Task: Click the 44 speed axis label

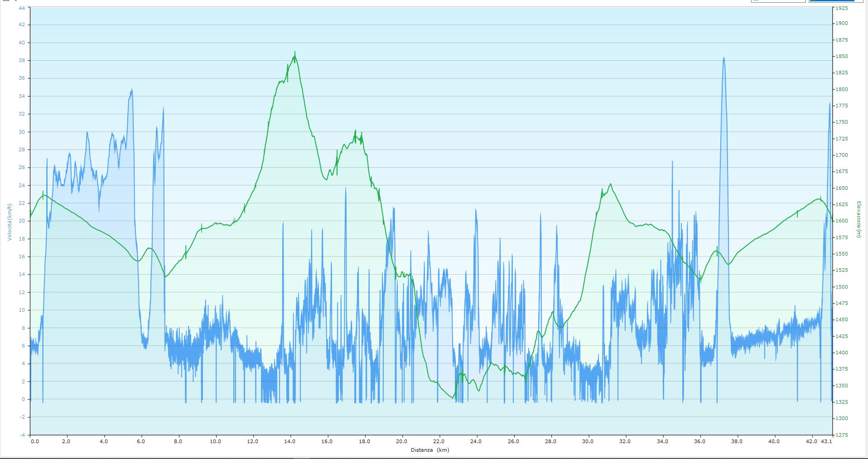Action: 22,8
